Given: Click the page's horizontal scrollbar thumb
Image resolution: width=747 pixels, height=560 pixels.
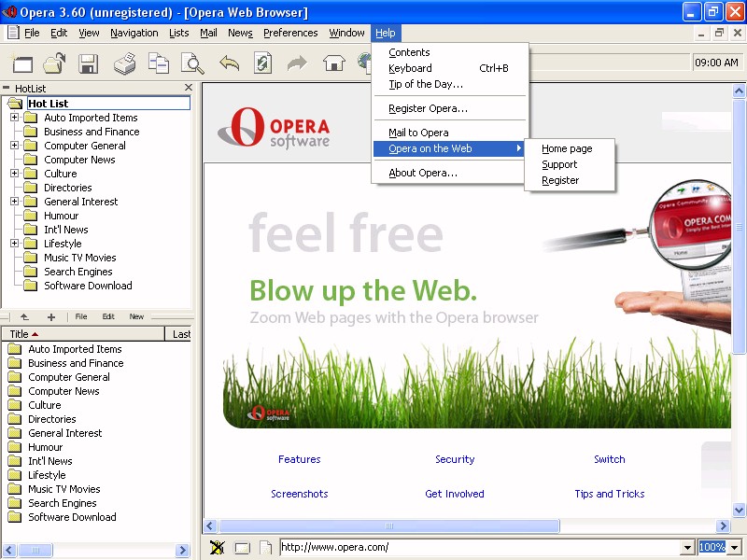Looking at the screenshot, I should point(389,526).
